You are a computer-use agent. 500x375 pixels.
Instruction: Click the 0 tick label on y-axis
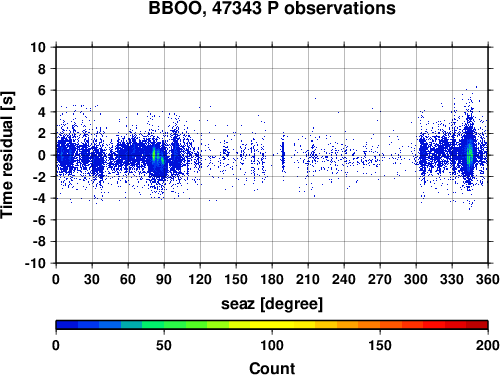pos(42,155)
